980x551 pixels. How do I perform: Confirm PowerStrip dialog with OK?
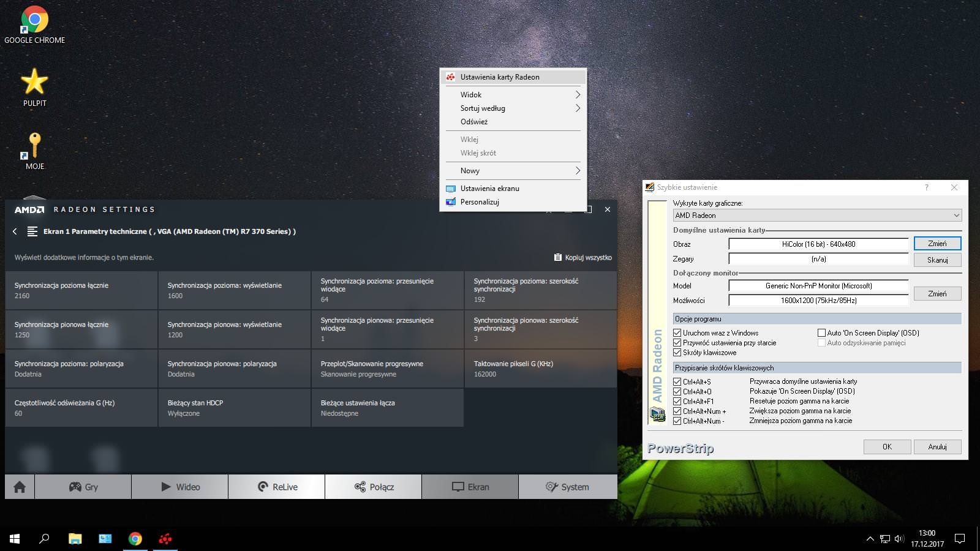pyautogui.click(x=887, y=447)
